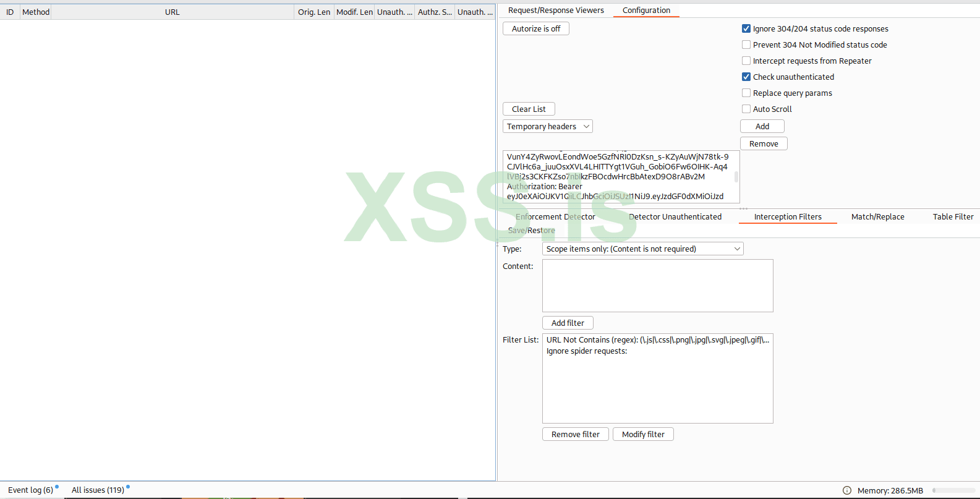Switch to Request/Response Viewers tab
The image size is (980, 499).
point(556,11)
